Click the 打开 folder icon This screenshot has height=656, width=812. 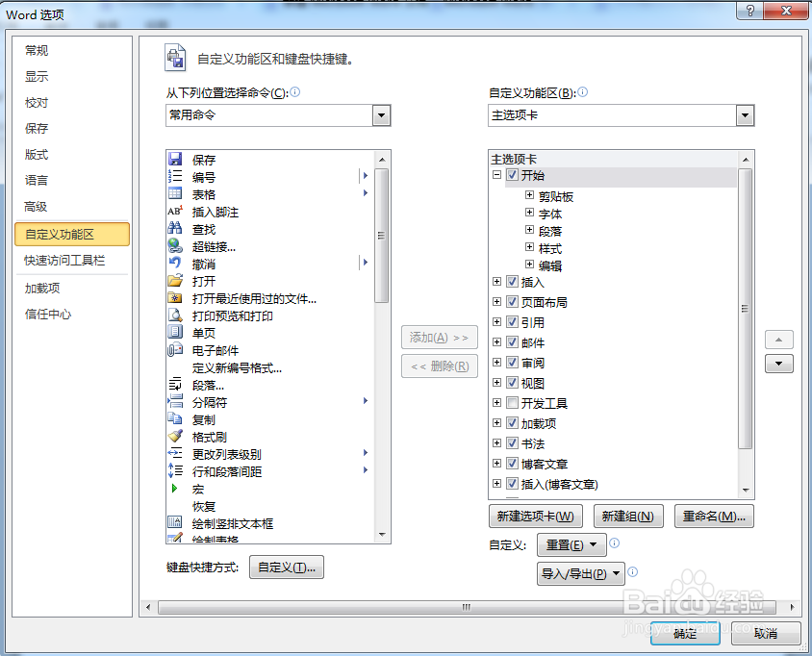pos(175,280)
